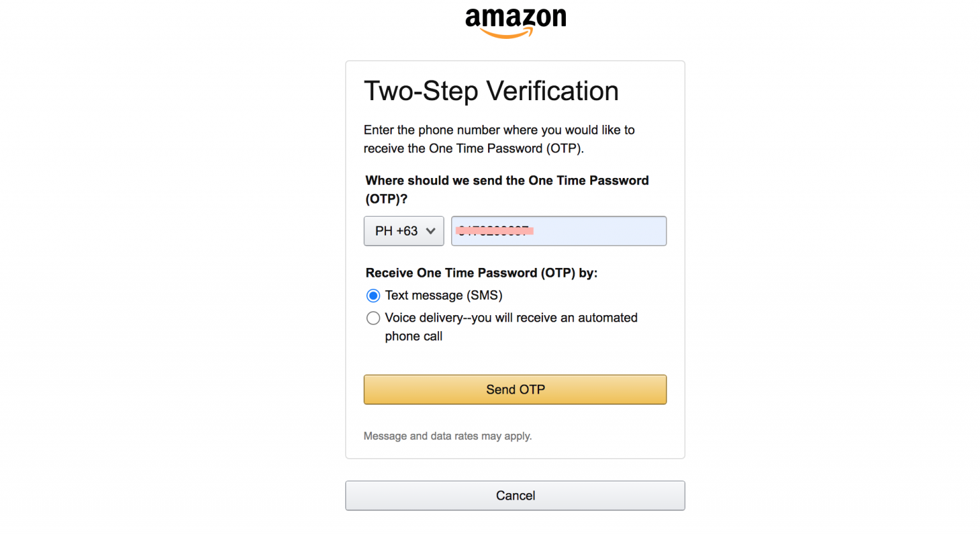
Task: Click the Two-Step Verification heading
Action: coord(491,91)
